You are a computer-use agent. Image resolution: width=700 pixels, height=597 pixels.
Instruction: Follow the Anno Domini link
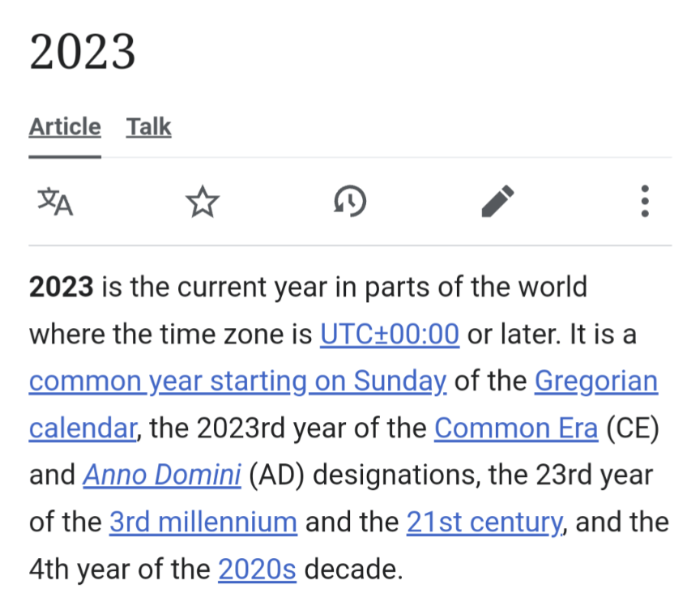click(162, 475)
